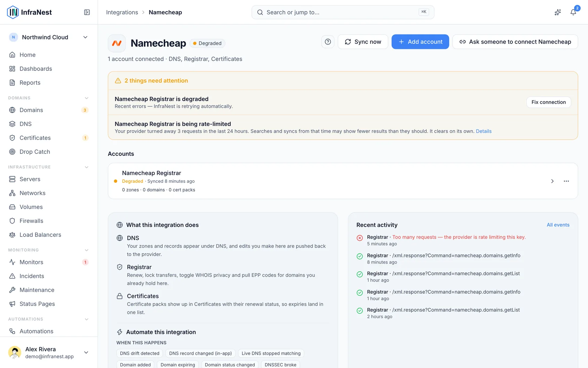The width and height of the screenshot is (588, 368).
Task: Click the Add account button
Action: point(420,42)
